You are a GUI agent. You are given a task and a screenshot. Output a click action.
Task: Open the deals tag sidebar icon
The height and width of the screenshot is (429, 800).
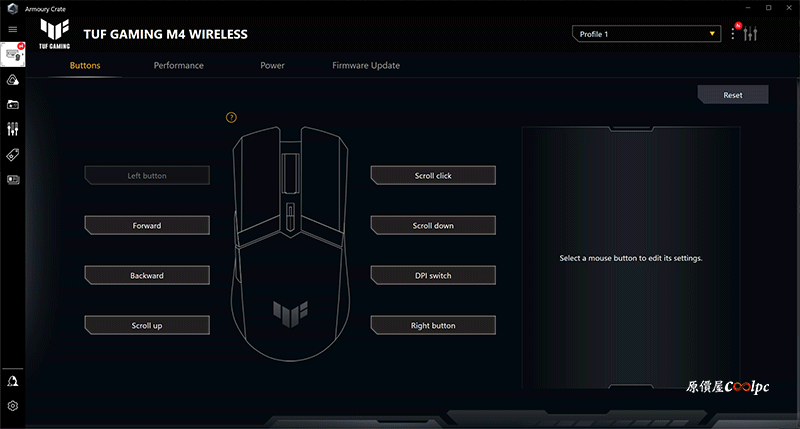13,155
